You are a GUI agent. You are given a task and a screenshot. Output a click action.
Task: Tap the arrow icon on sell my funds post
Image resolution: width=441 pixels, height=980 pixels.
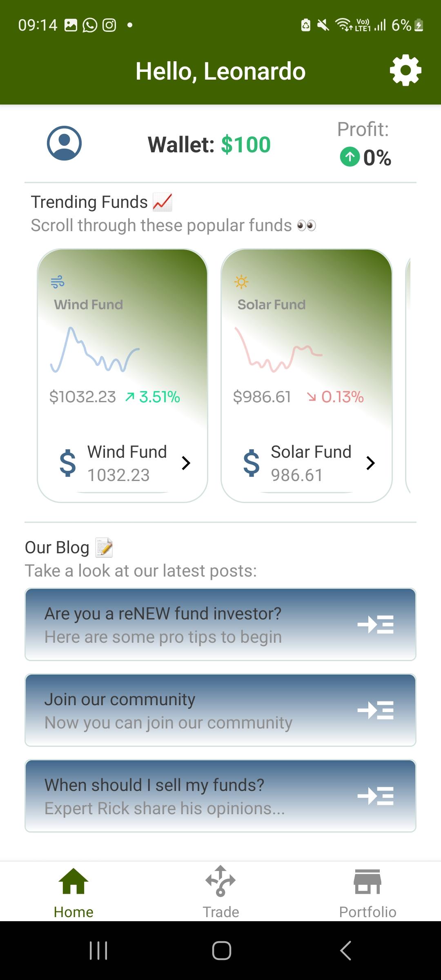tap(376, 796)
